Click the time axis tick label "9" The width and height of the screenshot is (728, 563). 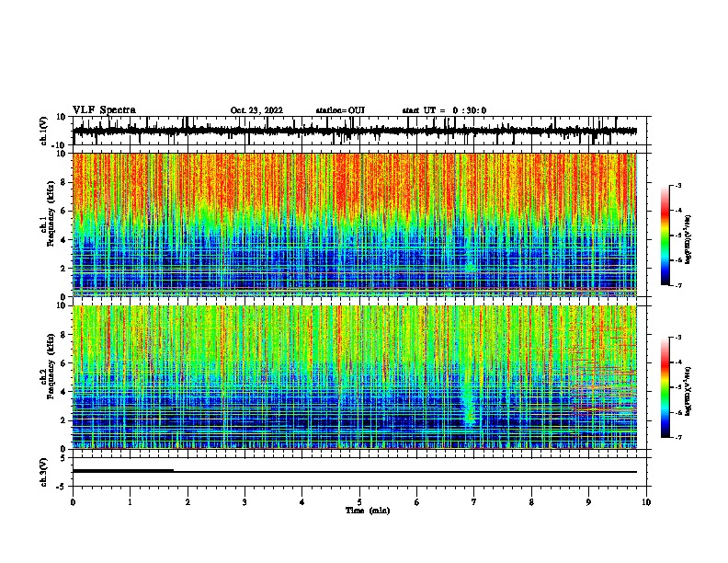[x=588, y=501]
